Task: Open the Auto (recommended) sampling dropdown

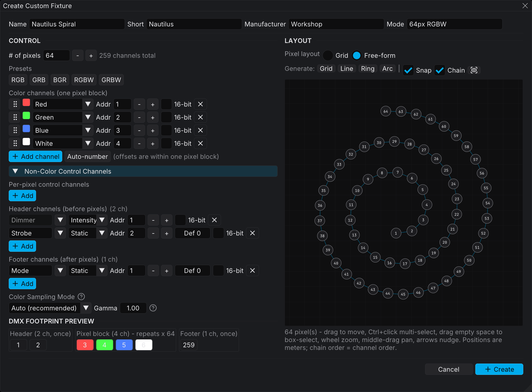Action: (50, 308)
